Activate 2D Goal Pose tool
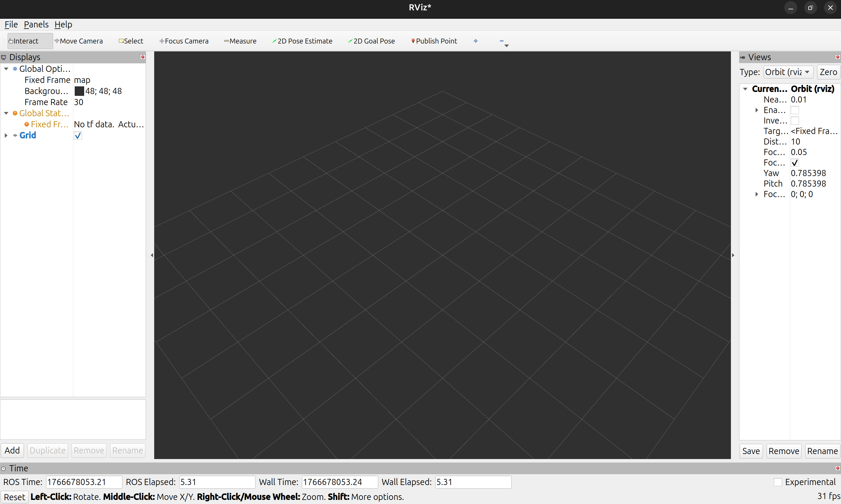The width and height of the screenshot is (841, 504). 372,41
